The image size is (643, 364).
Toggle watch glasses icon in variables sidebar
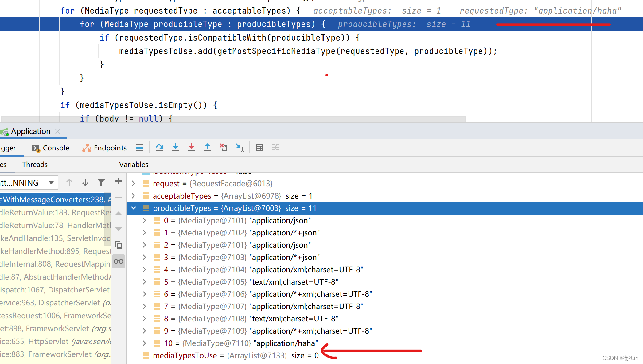pyautogui.click(x=119, y=261)
